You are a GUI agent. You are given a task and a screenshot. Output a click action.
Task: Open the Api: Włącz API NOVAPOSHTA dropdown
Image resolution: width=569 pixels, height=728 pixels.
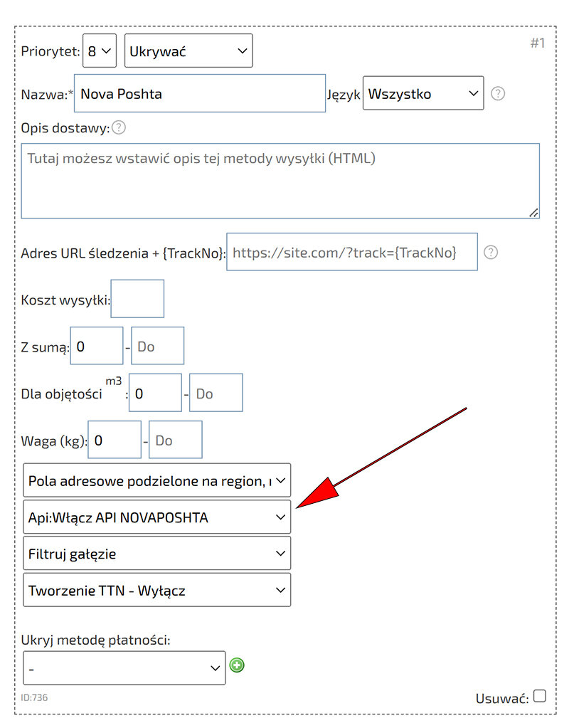tap(156, 517)
